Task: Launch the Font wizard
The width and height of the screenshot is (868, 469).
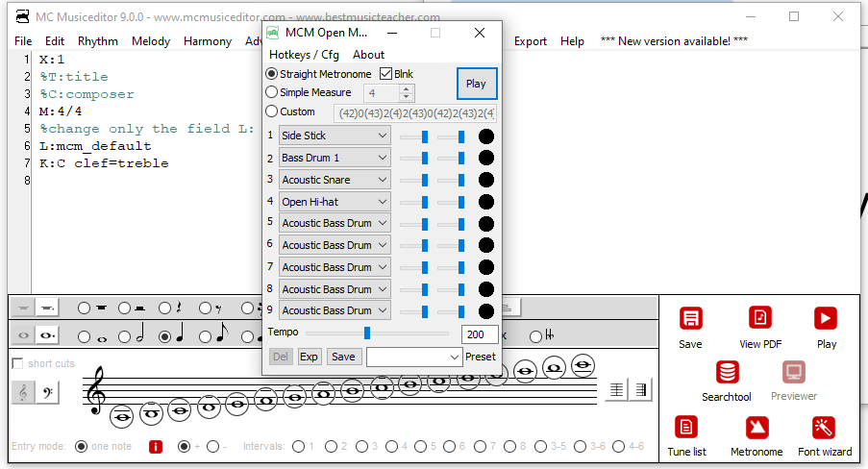Action: coord(824,427)
